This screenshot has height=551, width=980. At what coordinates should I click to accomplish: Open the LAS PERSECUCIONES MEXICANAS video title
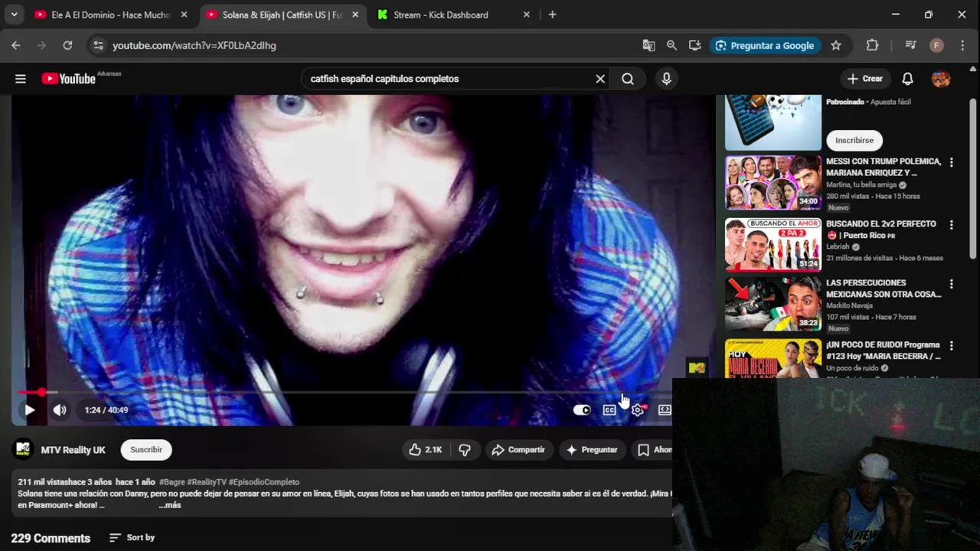(x=884, y=289)
